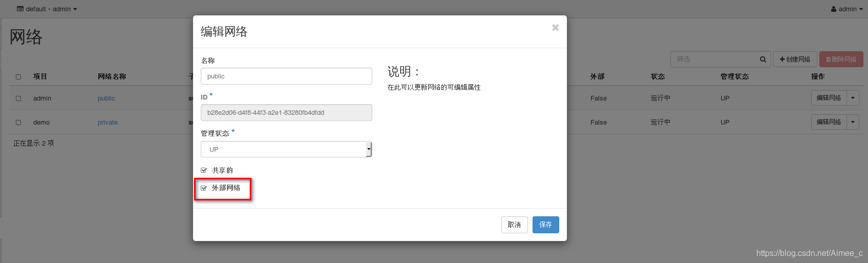Click the 网络名称 column header

click(x=112, y=76)
